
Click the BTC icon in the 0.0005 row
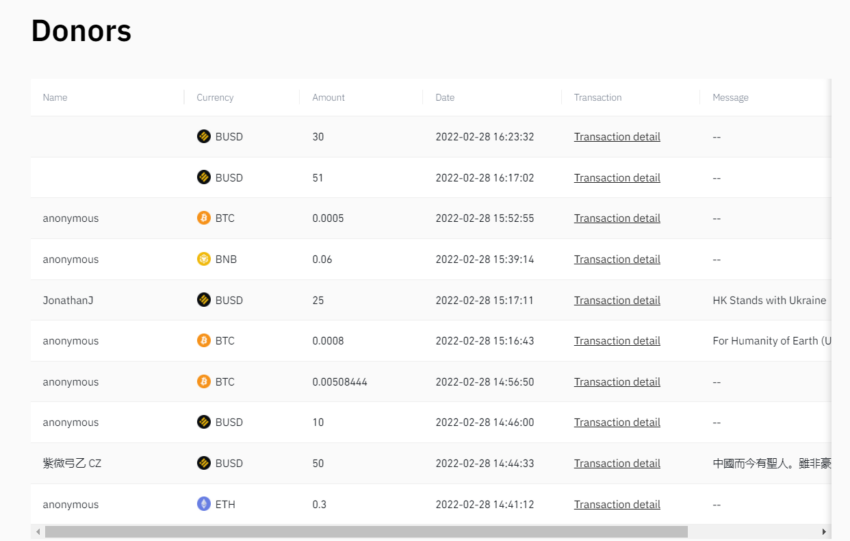click(x=204, y=218)
